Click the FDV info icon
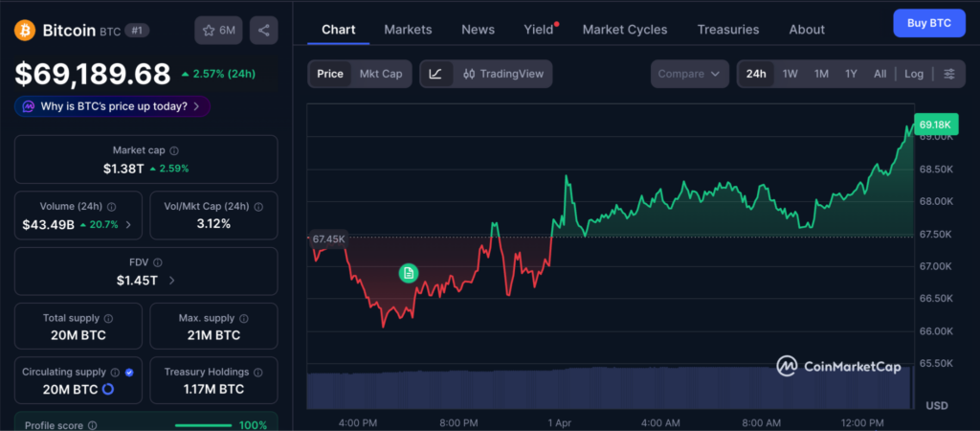The height and width of the screenshot is (431, 980). [158, 262]
